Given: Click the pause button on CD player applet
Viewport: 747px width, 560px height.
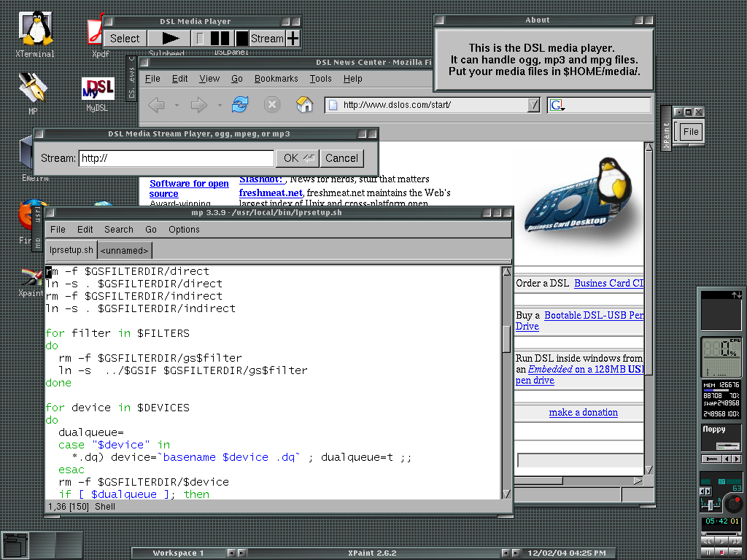Looking at the screenshot, I should [x=708, y=552].
